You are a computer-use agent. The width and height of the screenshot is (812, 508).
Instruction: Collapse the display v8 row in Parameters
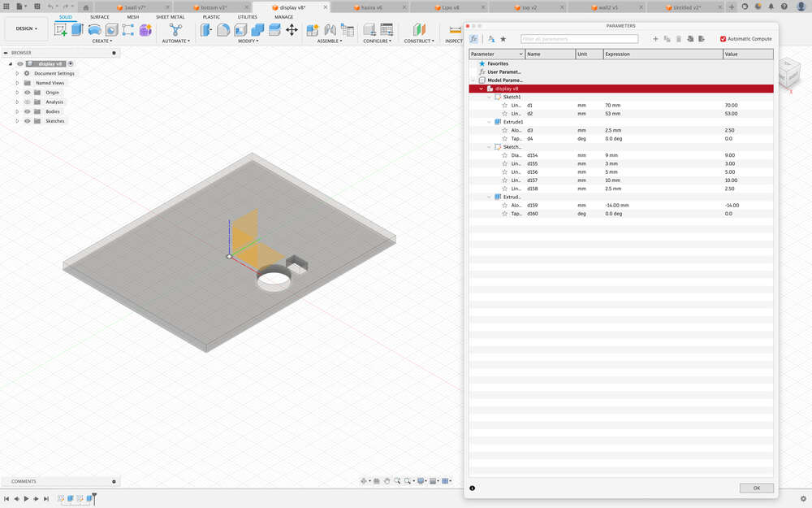[x=481, y=89]
